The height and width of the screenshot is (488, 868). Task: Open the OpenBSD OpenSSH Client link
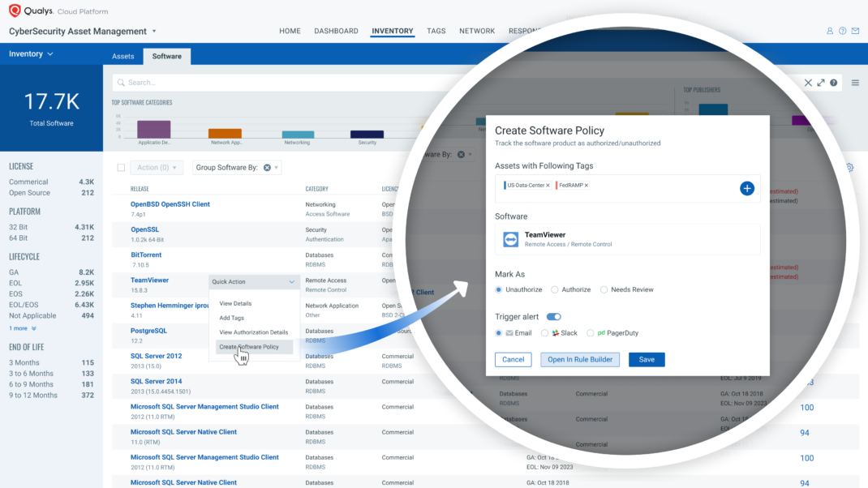pyautogui.click(x=170, y=204)
